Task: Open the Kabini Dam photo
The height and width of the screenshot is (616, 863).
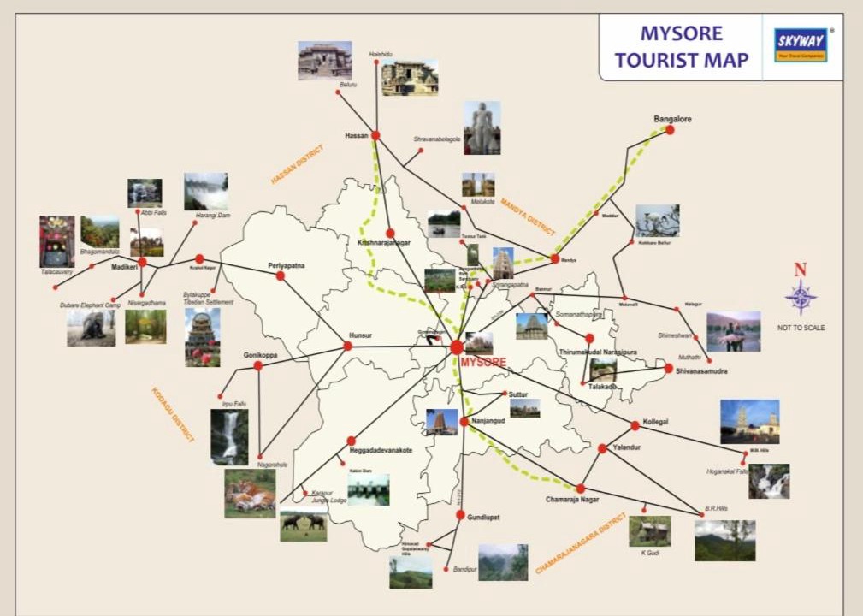Action: pyautogui.click(x=368, y=489)
